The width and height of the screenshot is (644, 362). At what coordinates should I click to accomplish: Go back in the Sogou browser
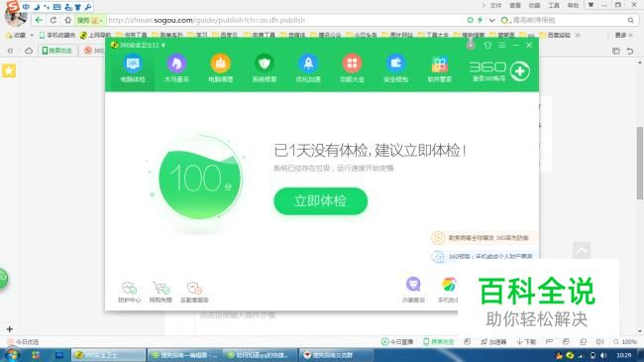(x=39, y=20)
